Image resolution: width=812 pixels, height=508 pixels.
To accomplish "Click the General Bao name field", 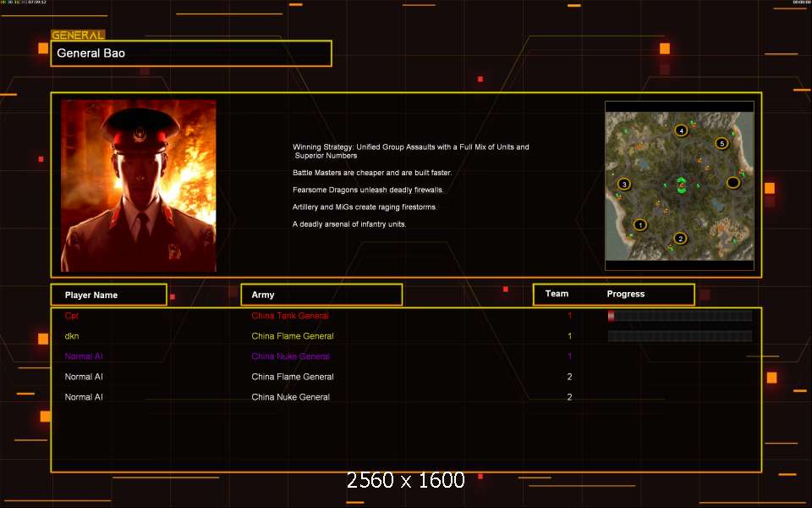I will point(191,53).
